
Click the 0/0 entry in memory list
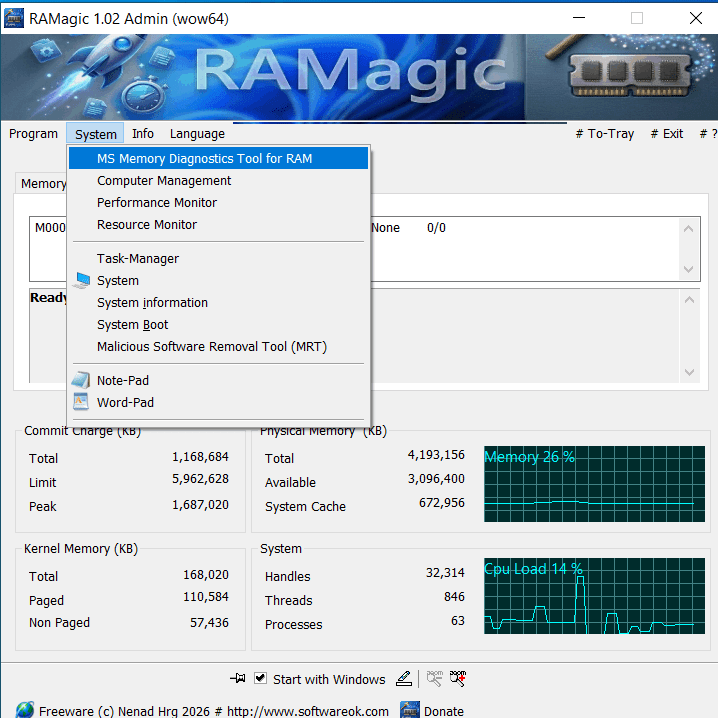[436, 228]
